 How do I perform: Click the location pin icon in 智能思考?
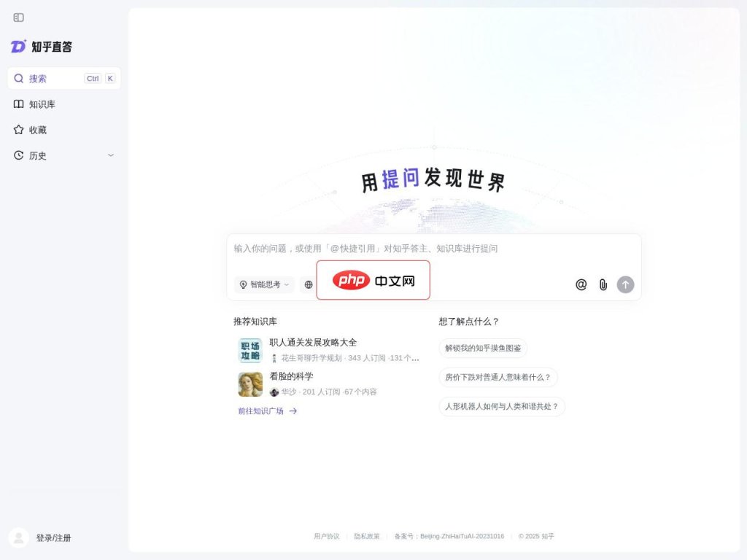[x=243, y=285]
